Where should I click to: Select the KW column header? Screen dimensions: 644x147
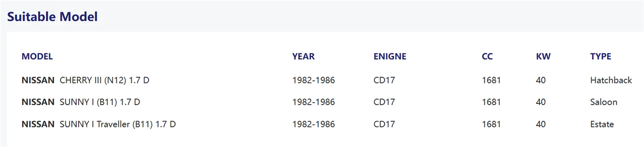pyautogui.click(x=543, y=56)
